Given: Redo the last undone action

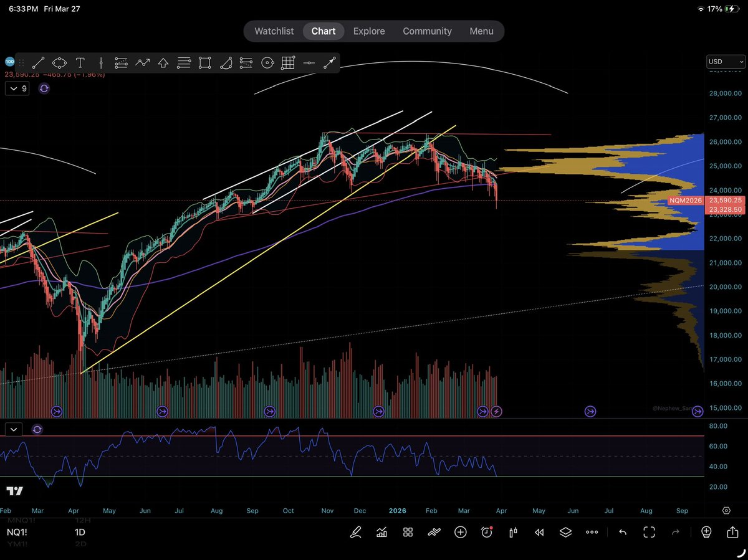Looking at the screenshot, I should [x=676, y=532].
